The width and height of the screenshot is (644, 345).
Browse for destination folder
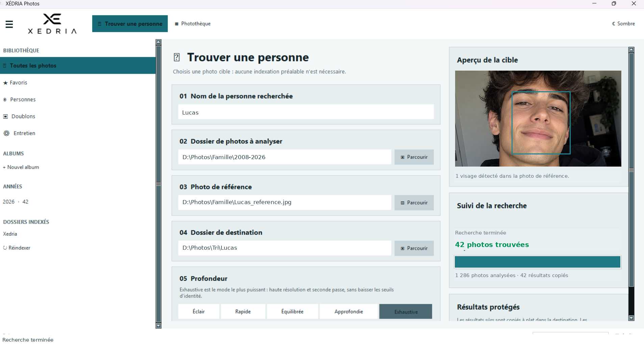click(414, 248)
